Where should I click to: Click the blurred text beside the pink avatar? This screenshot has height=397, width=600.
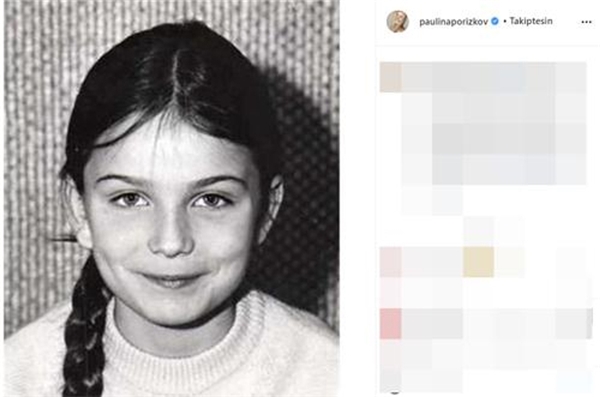(x=432, y=262)
